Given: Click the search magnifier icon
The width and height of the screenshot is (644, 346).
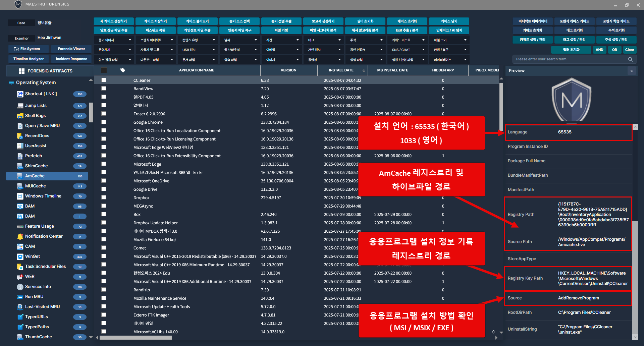Looking at the screenshot, I should coord(630,59).
